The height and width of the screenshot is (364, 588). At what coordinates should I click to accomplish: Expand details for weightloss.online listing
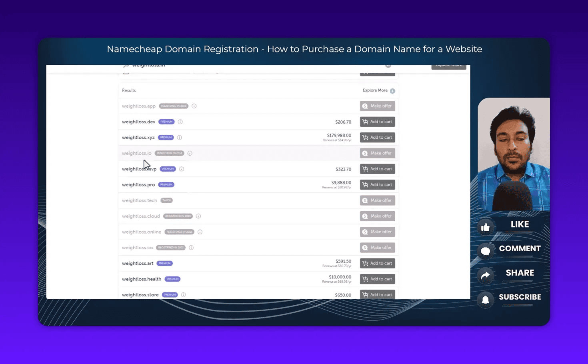click(x=200, y=232)
